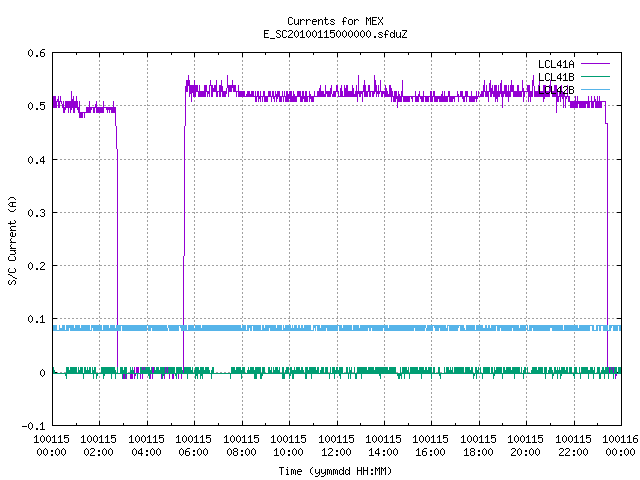640x480 pixels.
Task: Click the chart title 'Currents for MEX'
Action: click(335, 21)
